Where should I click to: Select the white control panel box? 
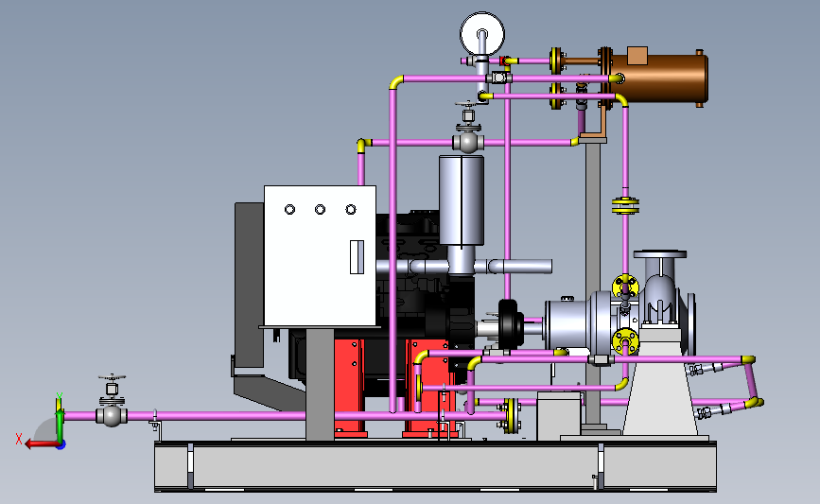(x=320, y=255)
